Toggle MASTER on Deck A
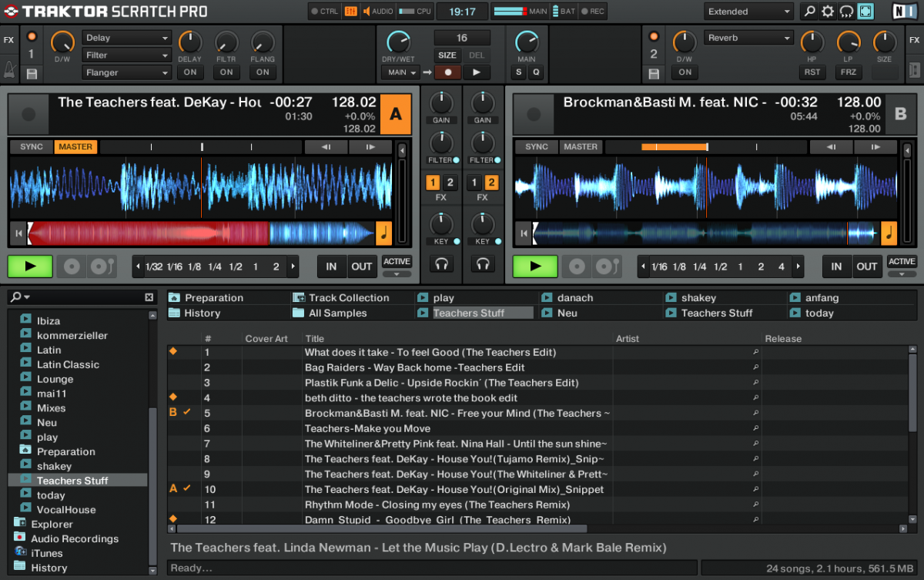This screenshot has width=924, height=580. (75, 146)
